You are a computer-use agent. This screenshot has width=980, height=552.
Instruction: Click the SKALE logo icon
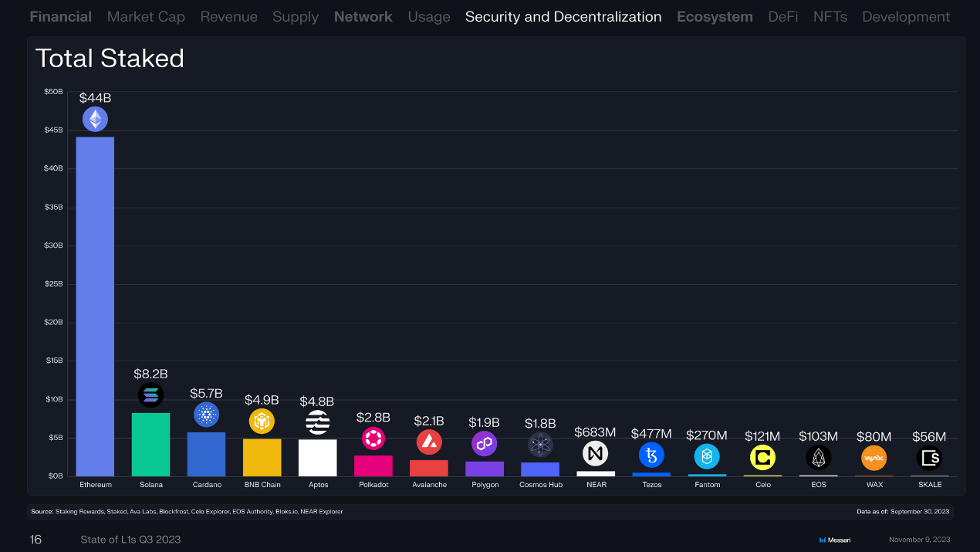(x=929, y=458)
